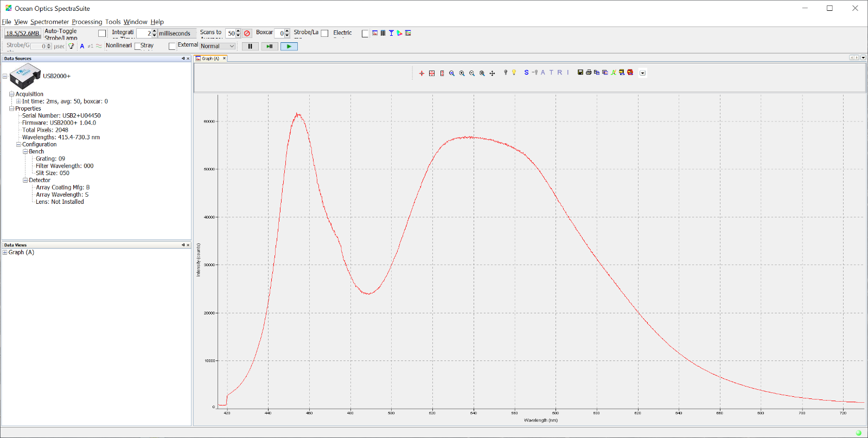868x438 pixels.
Task: Click the 18.5/52.6MB memory button
Action: tap(23, 34)
